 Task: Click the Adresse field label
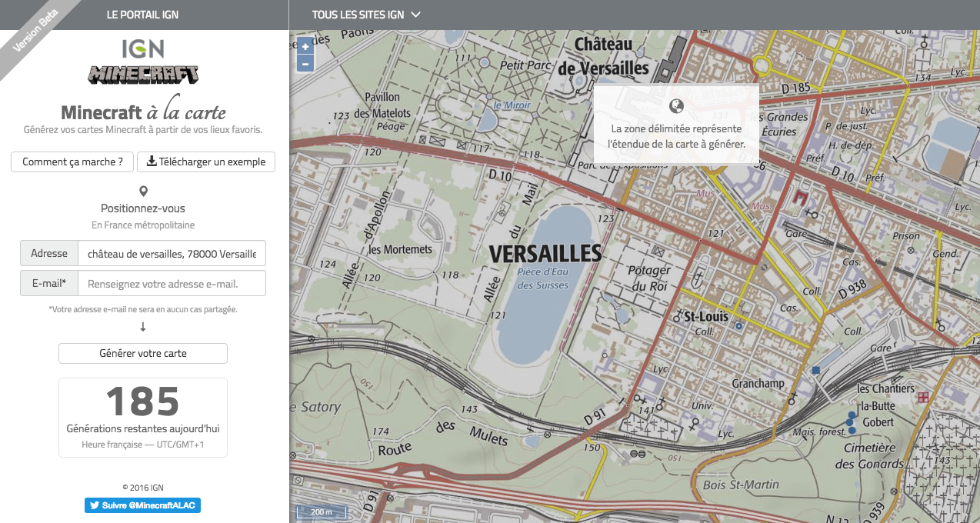tap(49, 253)
